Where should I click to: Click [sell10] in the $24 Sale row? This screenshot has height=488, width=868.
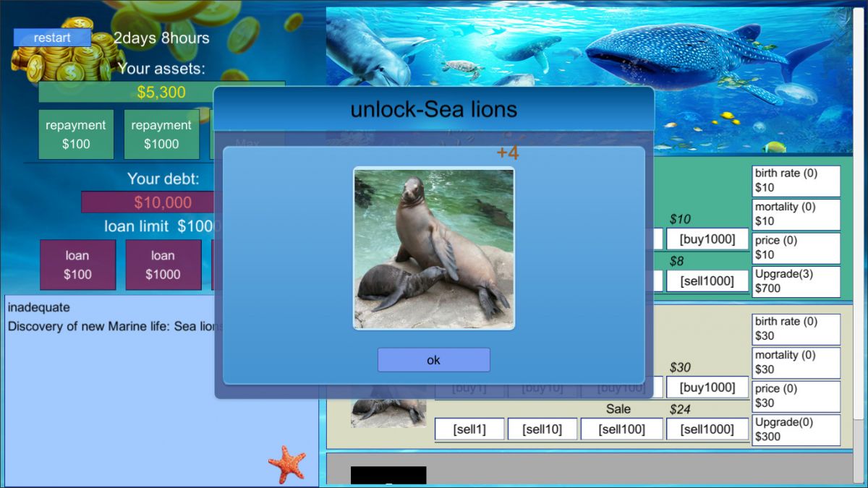pos(542,429)
